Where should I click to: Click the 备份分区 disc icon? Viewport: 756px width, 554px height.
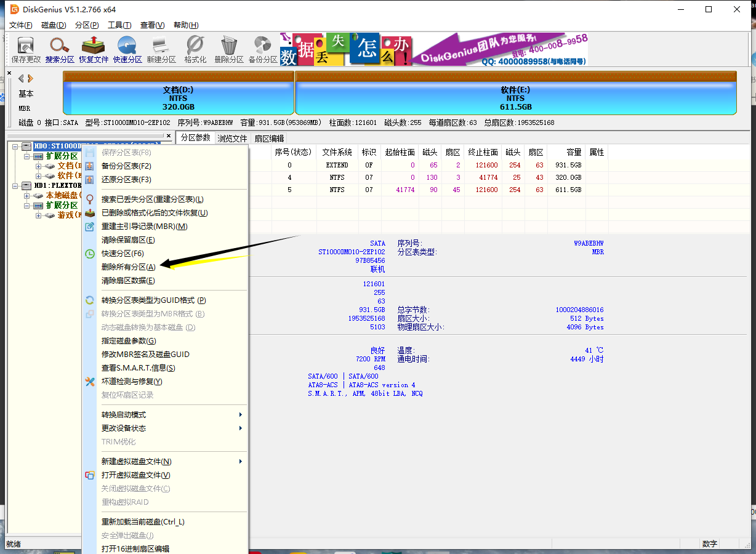[263, 49]
